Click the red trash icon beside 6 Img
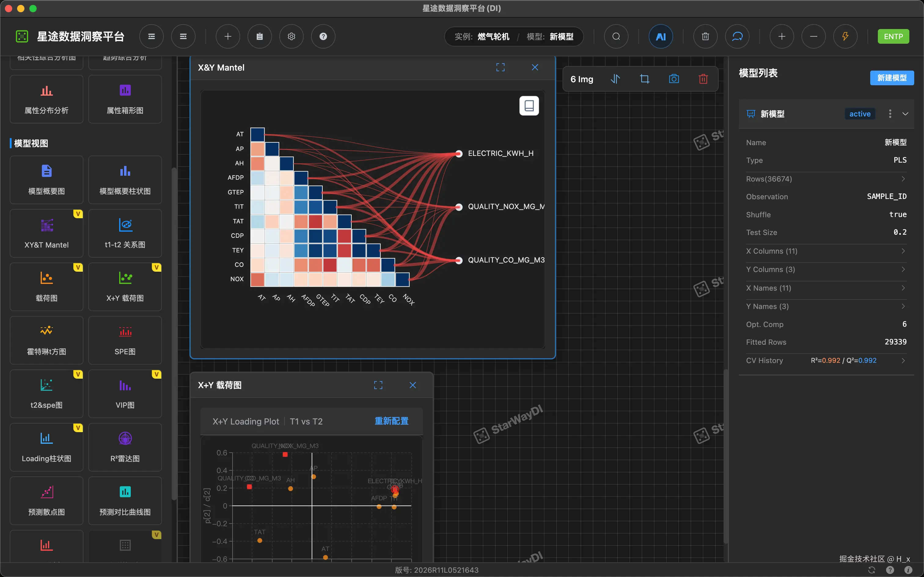The height and width of the screenshot is (577, 924). point(703,79)
